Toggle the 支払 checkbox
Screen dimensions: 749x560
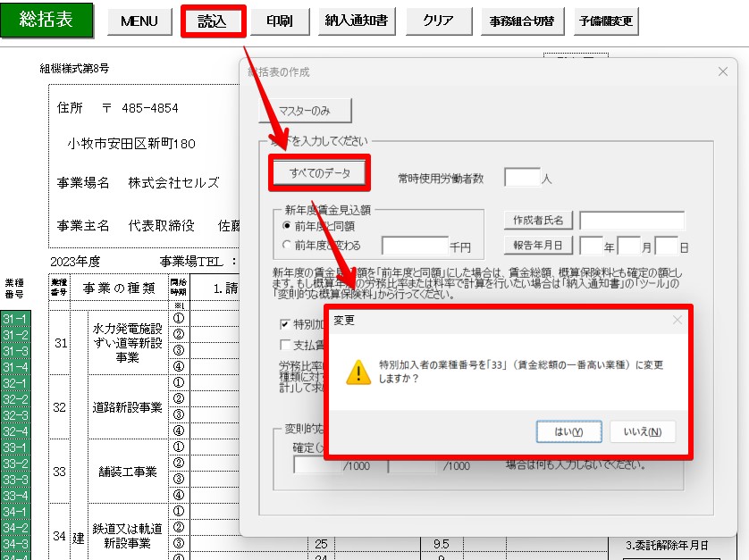pyautogui.click(x=285, y=345)
